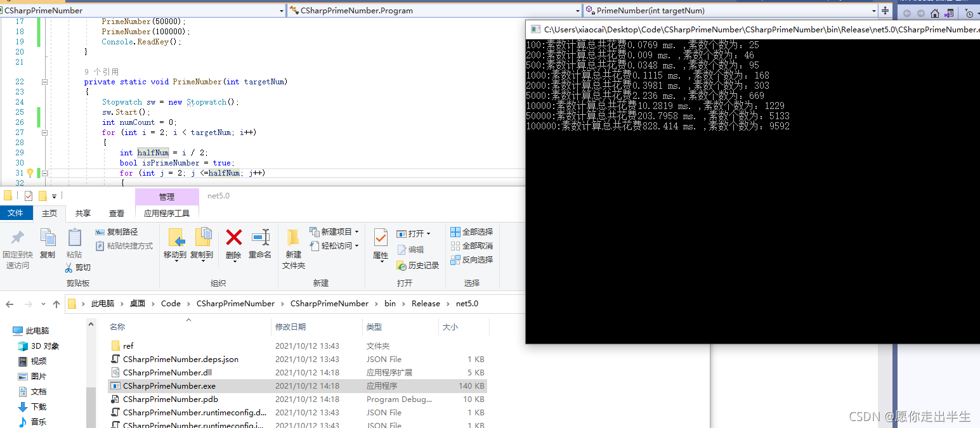Click Explorer back arrow
This screenshot has width=980, height=428.
[10, 304]
